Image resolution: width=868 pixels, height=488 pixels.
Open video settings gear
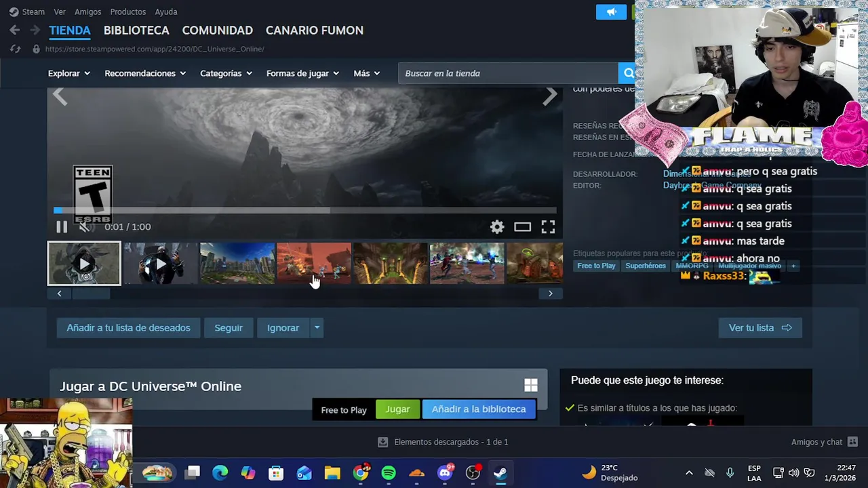[497, 227]
